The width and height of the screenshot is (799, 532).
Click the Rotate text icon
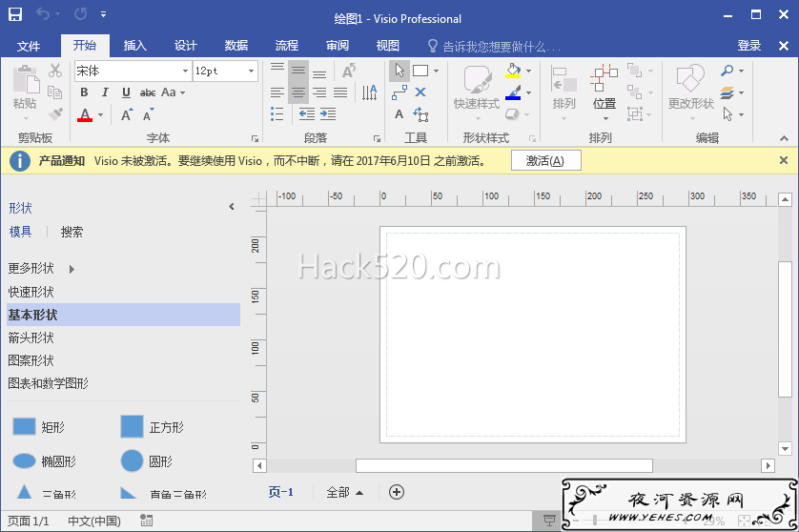point(349,71)
